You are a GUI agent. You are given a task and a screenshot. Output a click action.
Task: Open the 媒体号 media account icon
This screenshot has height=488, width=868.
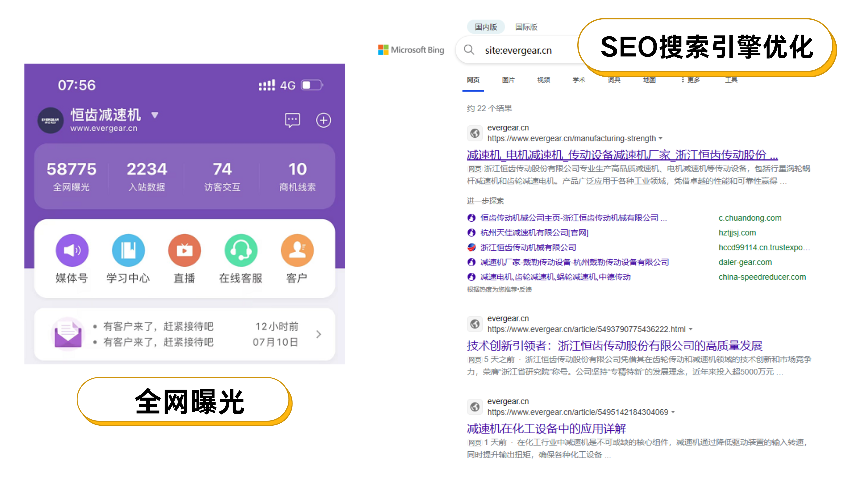point(72,250)
